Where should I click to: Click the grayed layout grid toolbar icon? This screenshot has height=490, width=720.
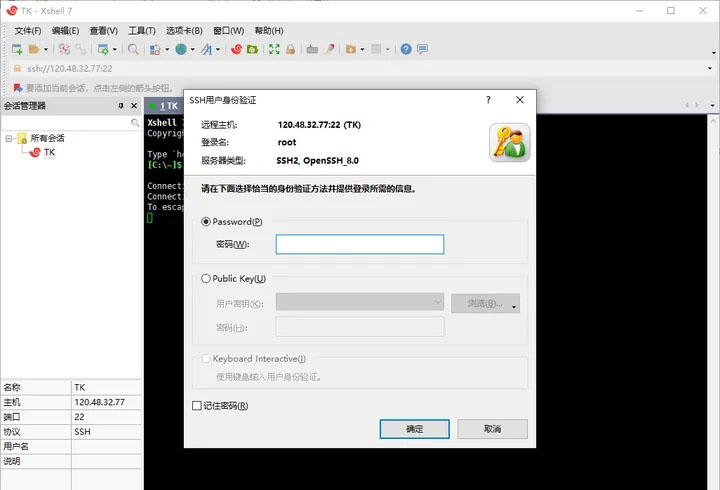pyautogui.click(x=376, y=49)
